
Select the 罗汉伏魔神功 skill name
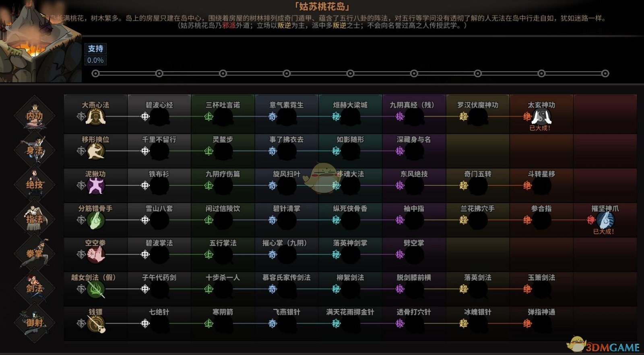tap(478, 105)
